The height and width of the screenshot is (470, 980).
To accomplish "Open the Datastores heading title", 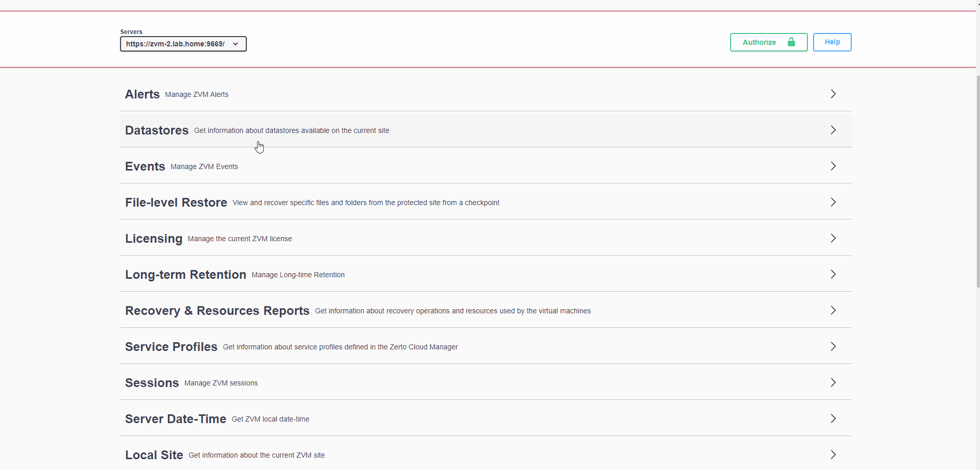I will click(x=157, y=130).
